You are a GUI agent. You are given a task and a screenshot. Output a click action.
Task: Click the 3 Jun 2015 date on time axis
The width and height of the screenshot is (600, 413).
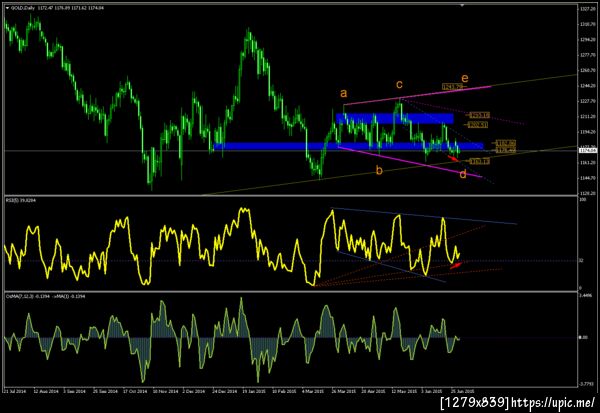433,392
